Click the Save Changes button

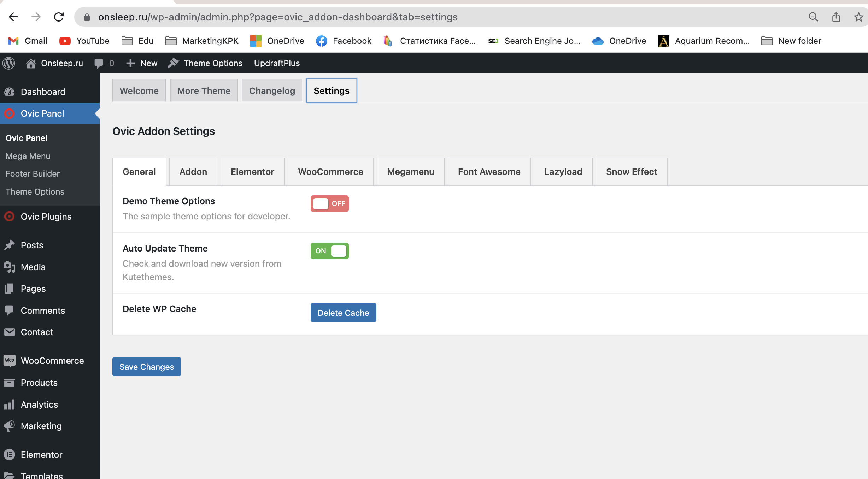(147, 367)
